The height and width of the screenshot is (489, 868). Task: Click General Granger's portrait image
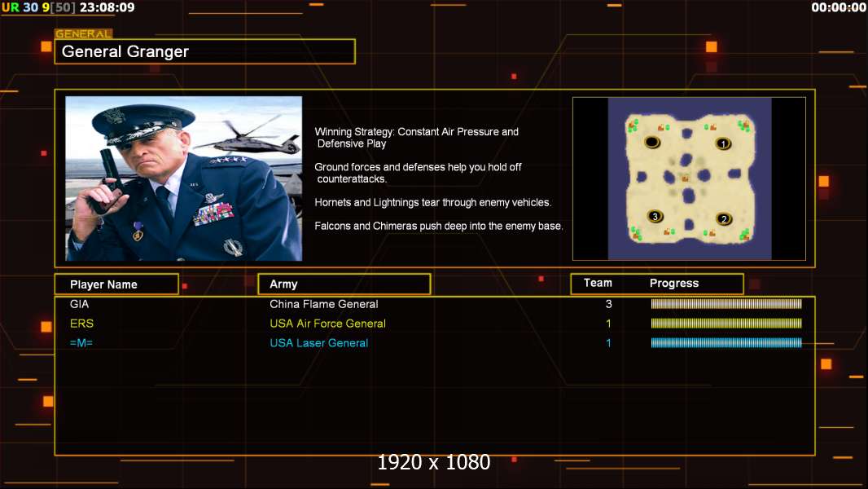184,178
